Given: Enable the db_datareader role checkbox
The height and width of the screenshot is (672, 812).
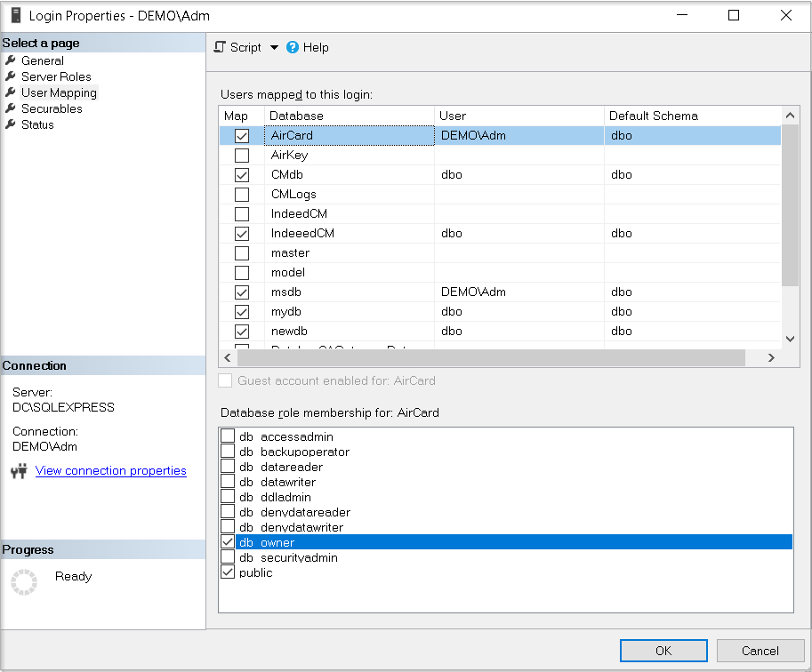Looking at the screenshot, I should coord(228,467).
